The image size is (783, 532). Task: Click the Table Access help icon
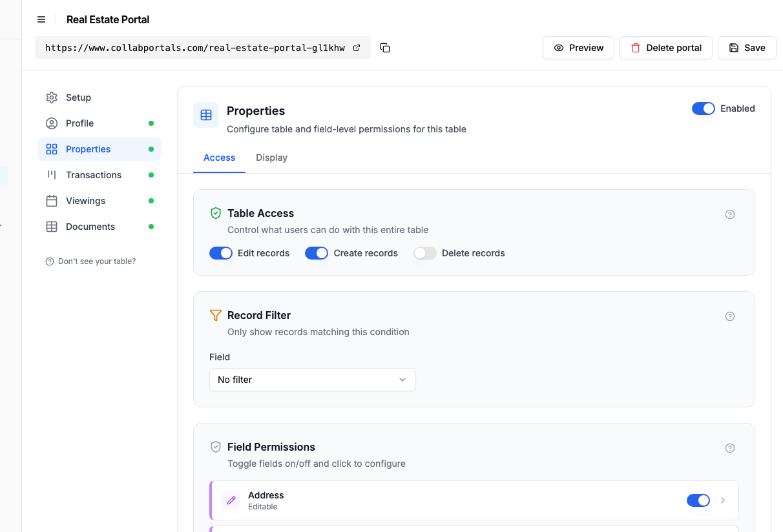[x=730, y=214]
